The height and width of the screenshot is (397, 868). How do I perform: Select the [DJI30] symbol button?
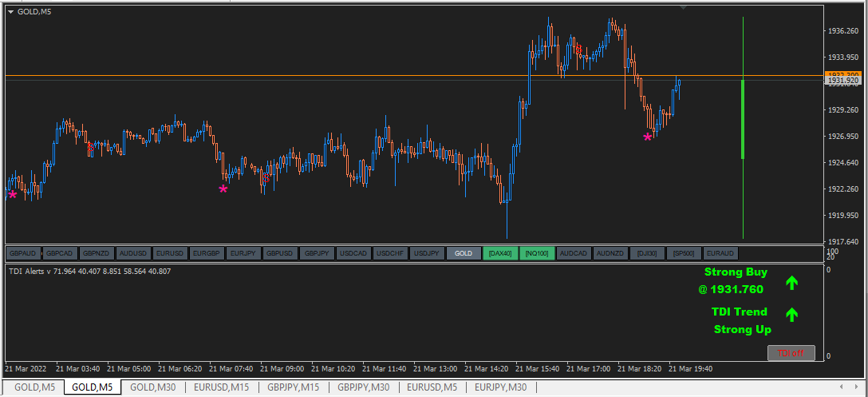point(647,253)
